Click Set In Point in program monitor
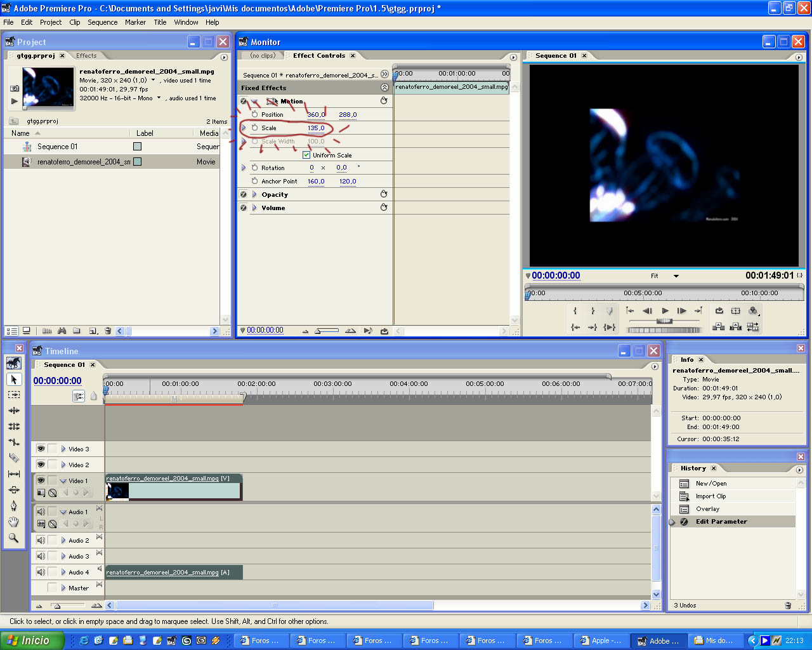 [575, 311]
